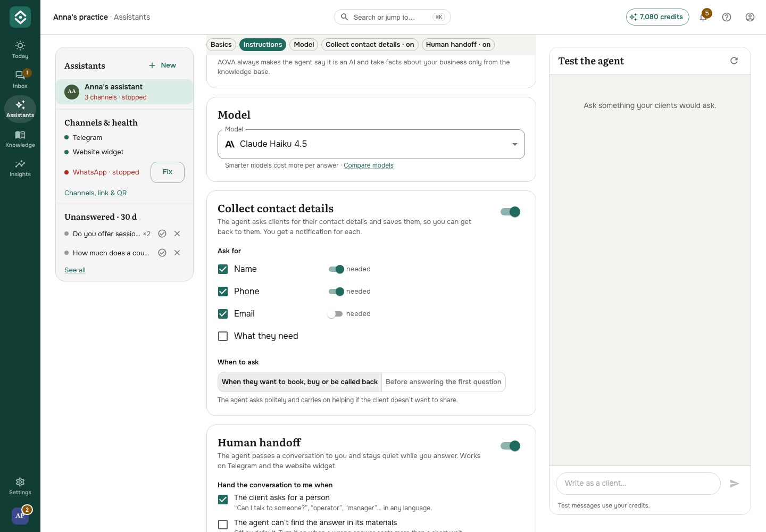The image size is (766, 532).
Task: Click the AP user avatar badge
Action: point(20,516)
